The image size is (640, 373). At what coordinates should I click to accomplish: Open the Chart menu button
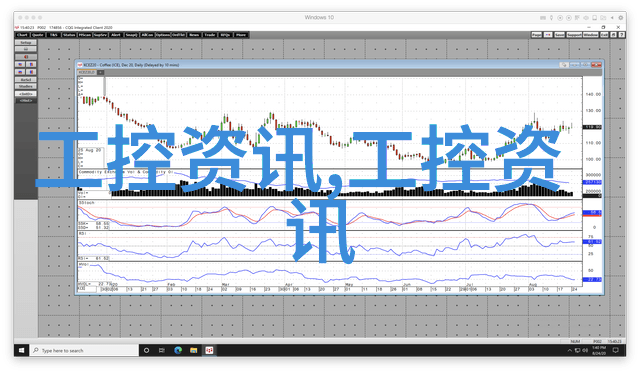click(x=22, y=35)
